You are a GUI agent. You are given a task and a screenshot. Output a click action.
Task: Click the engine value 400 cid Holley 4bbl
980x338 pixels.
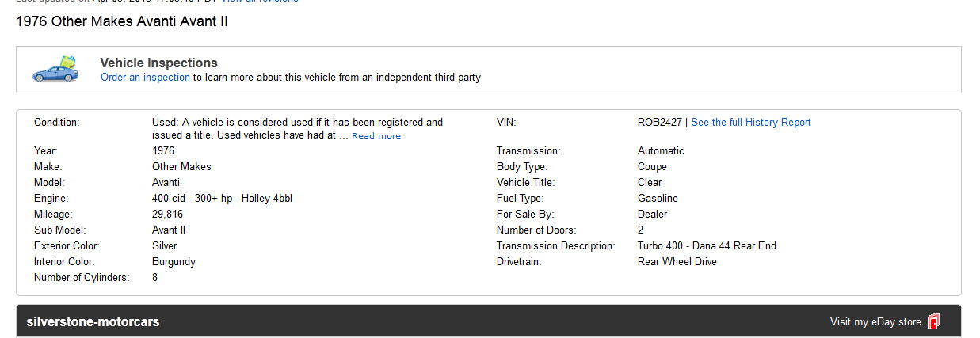[x=222, y=199]
